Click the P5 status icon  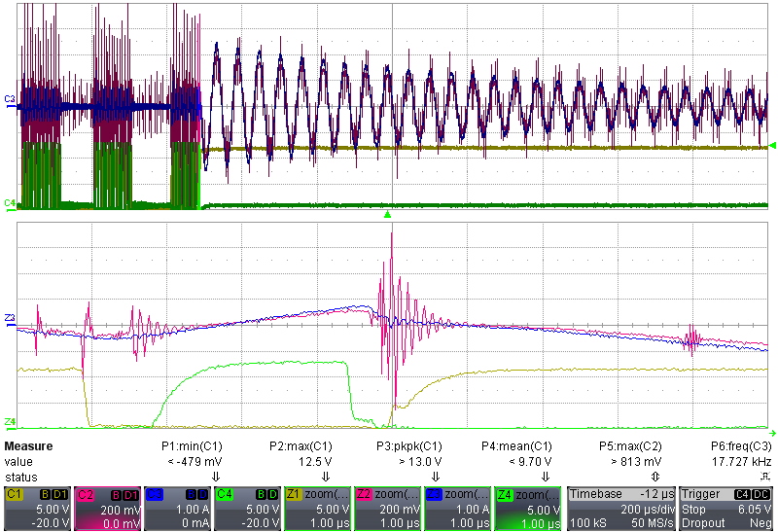pos(654,477)
